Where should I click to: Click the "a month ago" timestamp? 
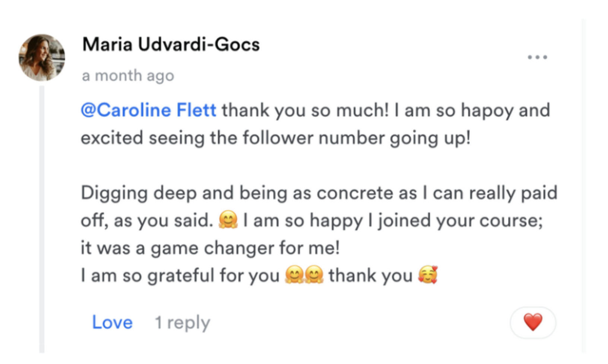pyautogui.click(x=128, y=76)
